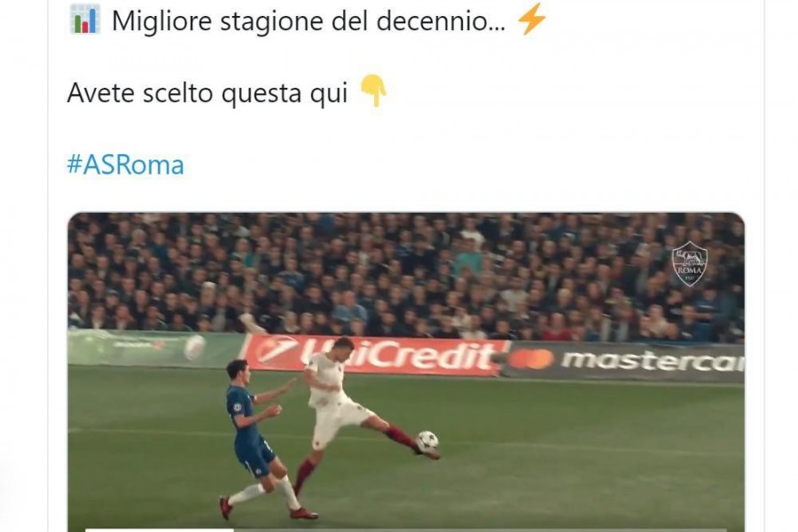Click the soccer ball in the video
The height and width of the screenshot is (532, 798).
[426, 441]
